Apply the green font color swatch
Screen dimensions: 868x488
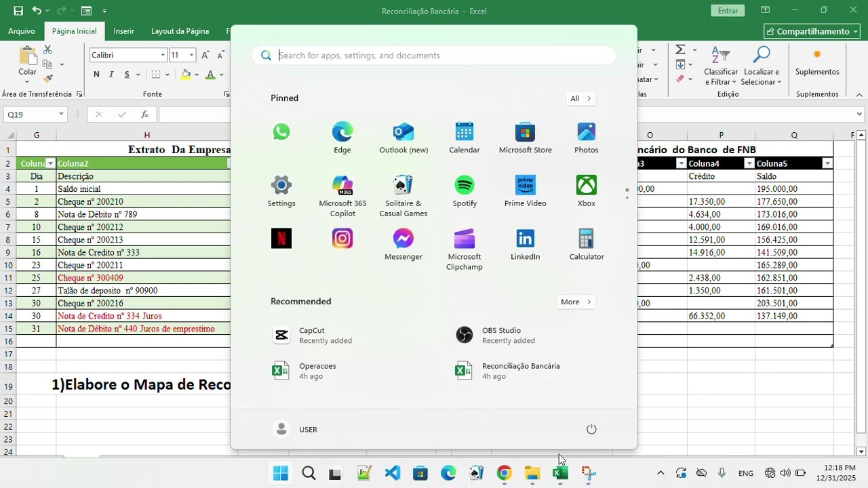(210, 75)
